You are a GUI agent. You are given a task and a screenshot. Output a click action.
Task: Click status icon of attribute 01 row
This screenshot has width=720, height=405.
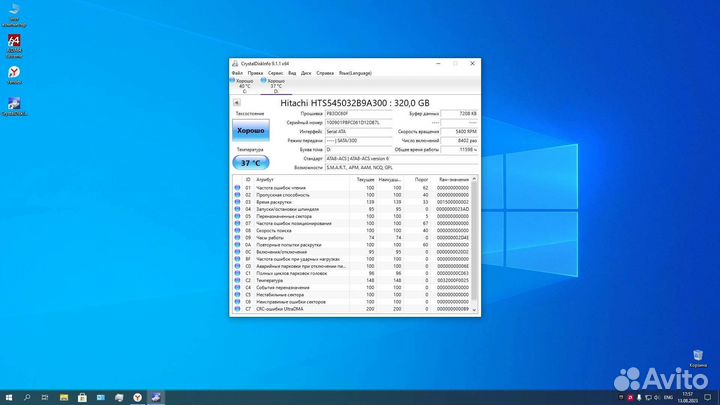click(237, 188)
